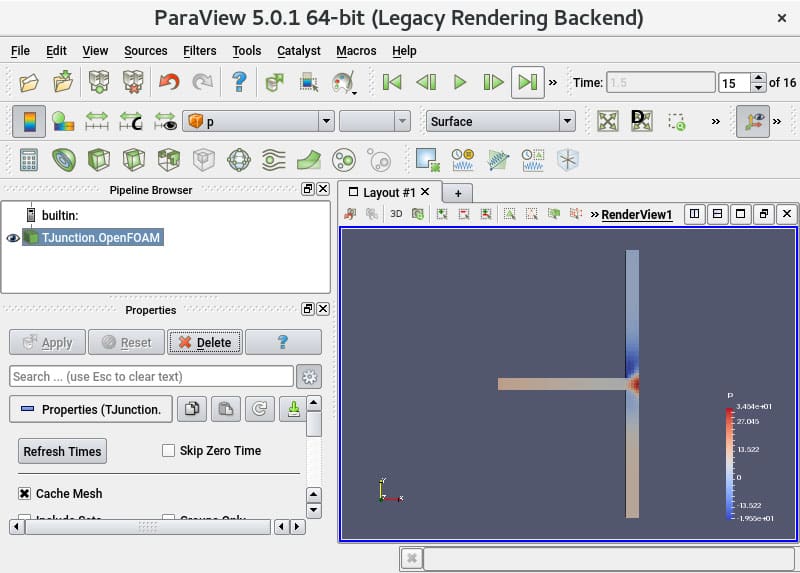The width and height of the screenshot is (800, 573).
Task: Uncheck the Cache Mesh checkbox
Action: pos(24,493)
